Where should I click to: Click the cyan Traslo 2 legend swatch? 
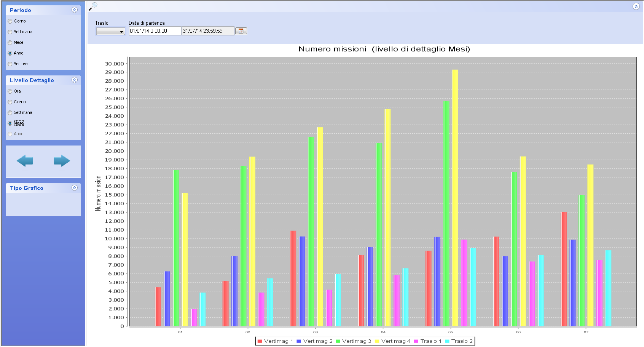point(447,341)
